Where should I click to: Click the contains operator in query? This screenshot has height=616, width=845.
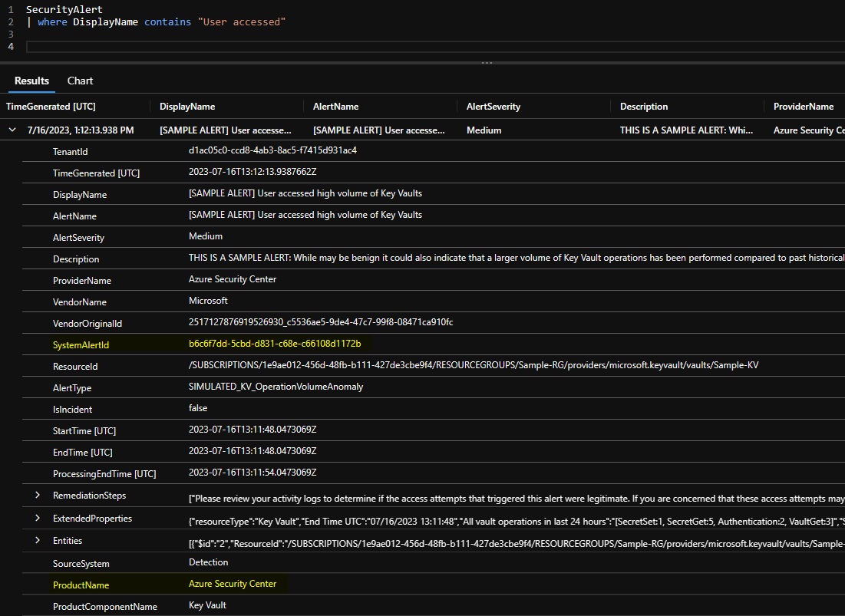pos(167,22)
